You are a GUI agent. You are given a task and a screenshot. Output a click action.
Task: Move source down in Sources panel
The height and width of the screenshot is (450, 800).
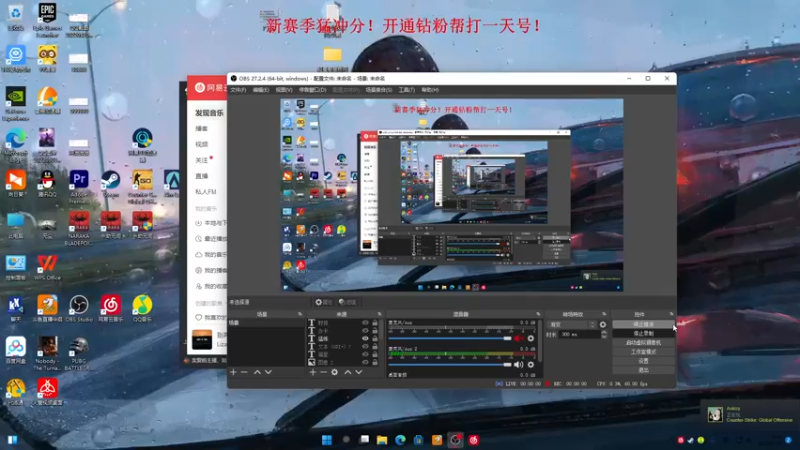(x=359, y=372)
